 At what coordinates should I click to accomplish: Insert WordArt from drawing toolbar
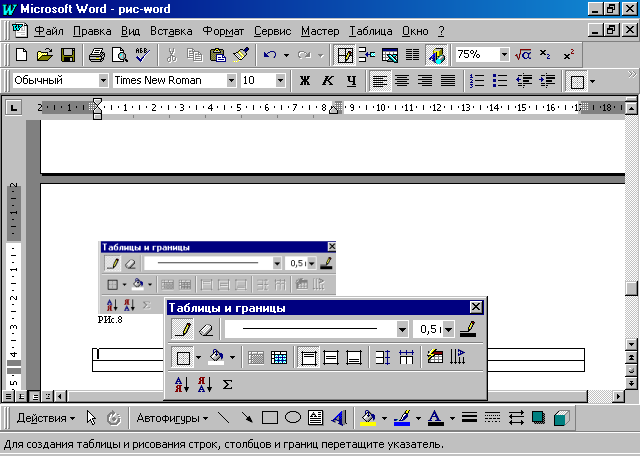click(x=339, y=418)
